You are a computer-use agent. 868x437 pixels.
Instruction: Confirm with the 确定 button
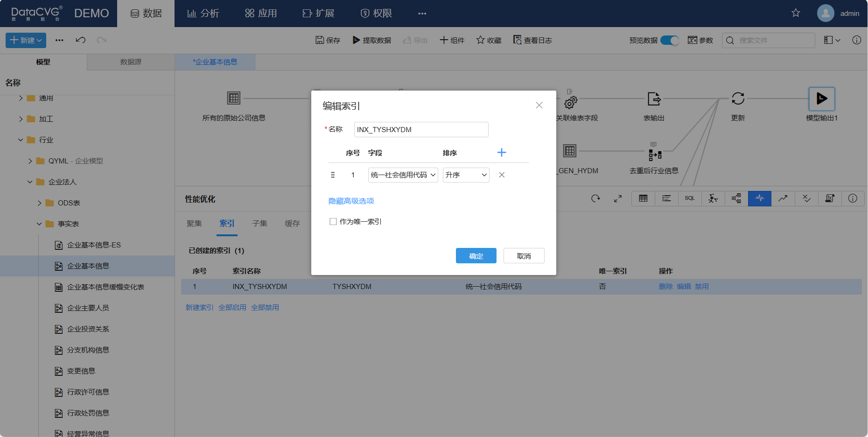(476, 256)
